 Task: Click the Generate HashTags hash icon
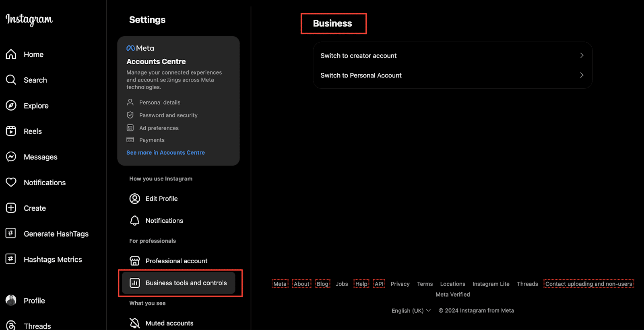coord(11,233)
